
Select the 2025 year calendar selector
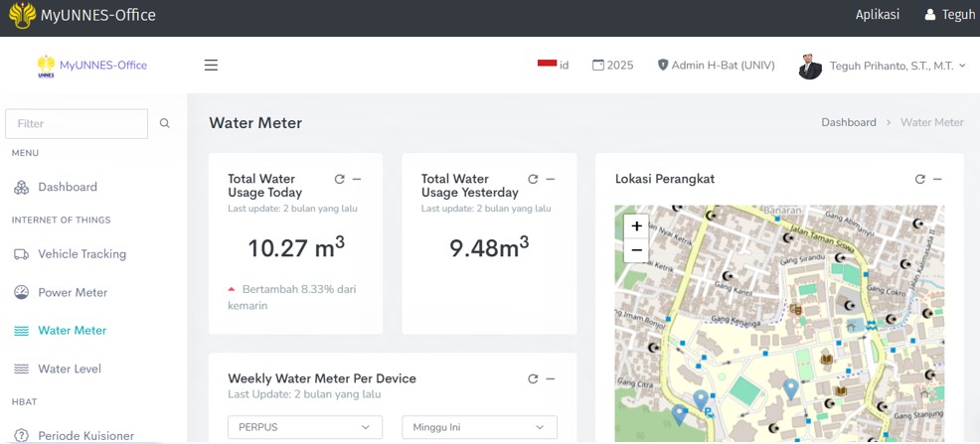(x=612, y=66)
